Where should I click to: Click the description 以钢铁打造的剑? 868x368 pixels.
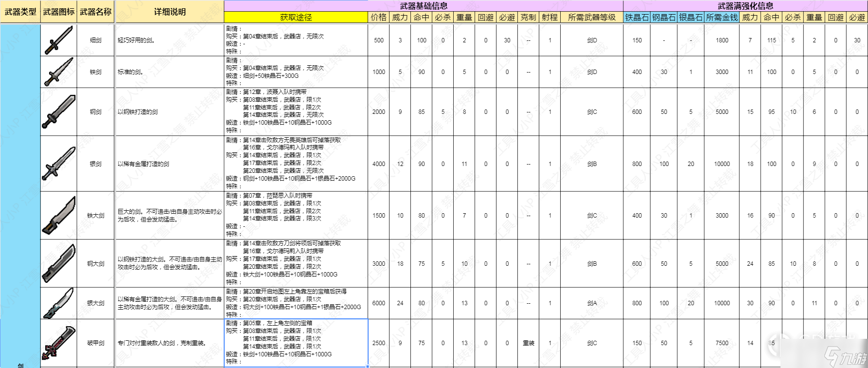pyautogui.click(x=138, y=111)
